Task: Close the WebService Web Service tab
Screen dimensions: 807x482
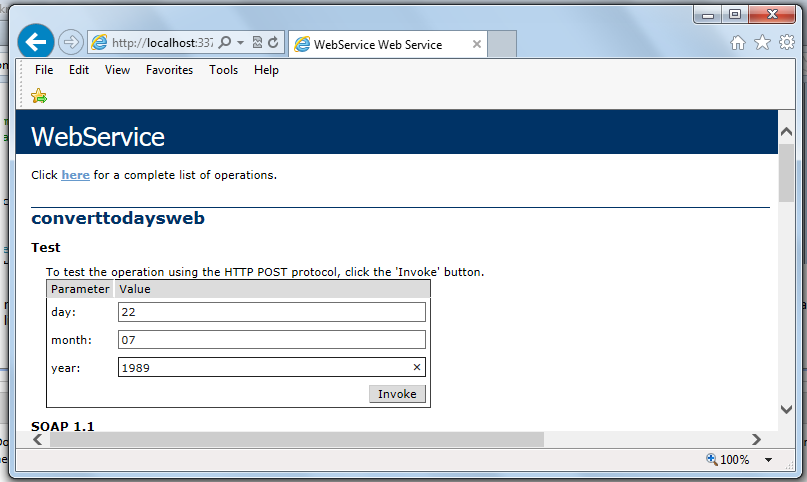Action: pyautogui.click(x=477, y=44)
